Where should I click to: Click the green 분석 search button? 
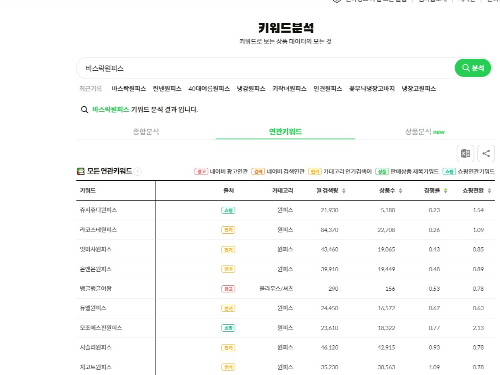[x=473, y=68]
